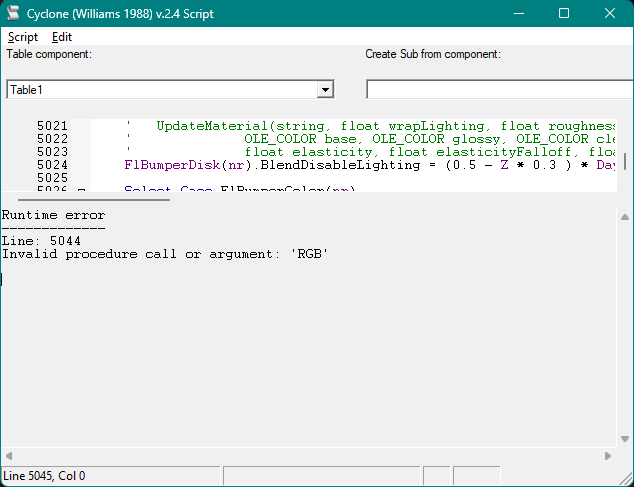Expand the Table component dropdown arrow
Image resolution: width=634 pixels, height=487 pixels.
pyautogui.click(x=325, y=89)
